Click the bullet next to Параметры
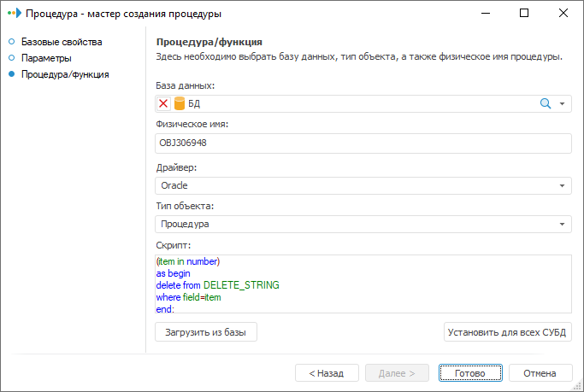584x392 pixels. point(11,58)
